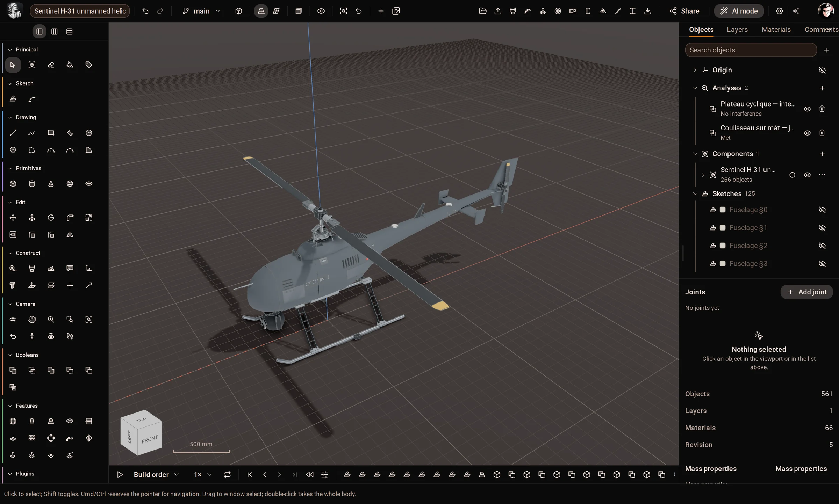Screen dimensions: 839x504
Task: Select the tag tool in Principal
Action: pos(89,65)
